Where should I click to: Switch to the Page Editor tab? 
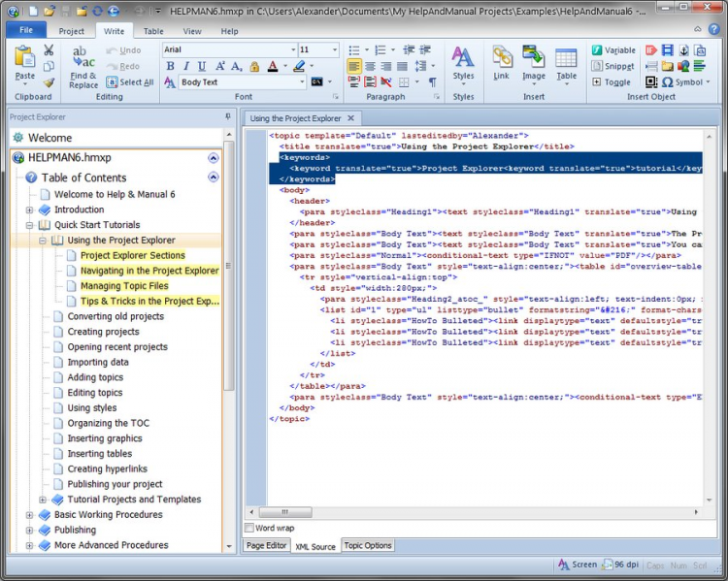click(266, 546)
